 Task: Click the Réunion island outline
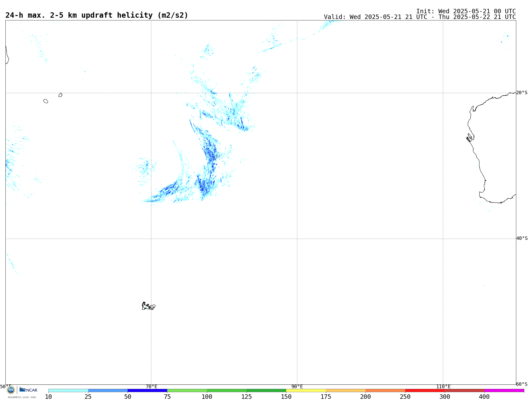tap(46, 101)
